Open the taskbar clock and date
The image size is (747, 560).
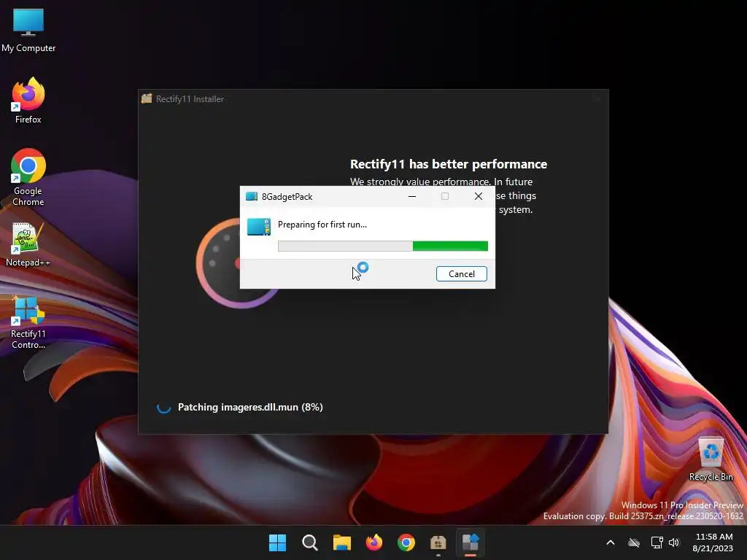713,542
